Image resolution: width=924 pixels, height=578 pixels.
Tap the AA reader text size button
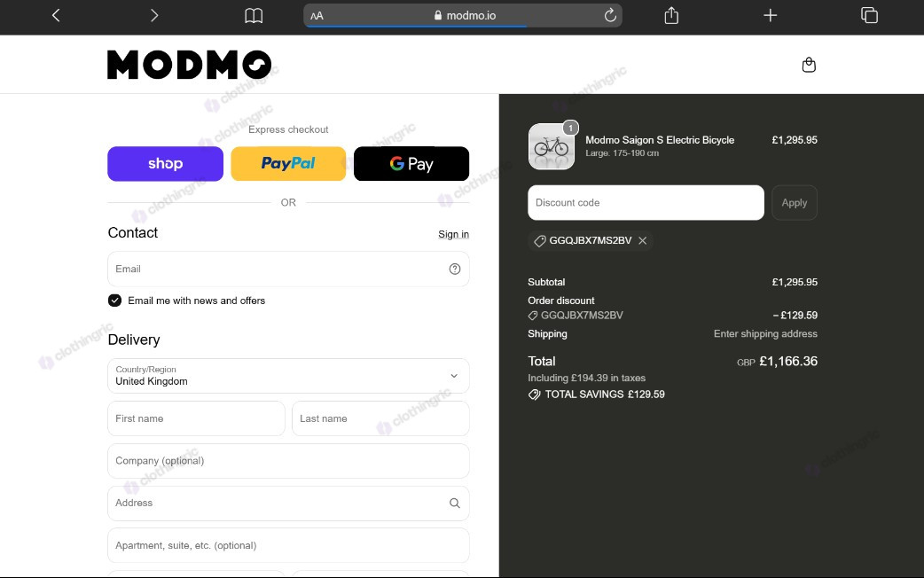click(317, 16)
